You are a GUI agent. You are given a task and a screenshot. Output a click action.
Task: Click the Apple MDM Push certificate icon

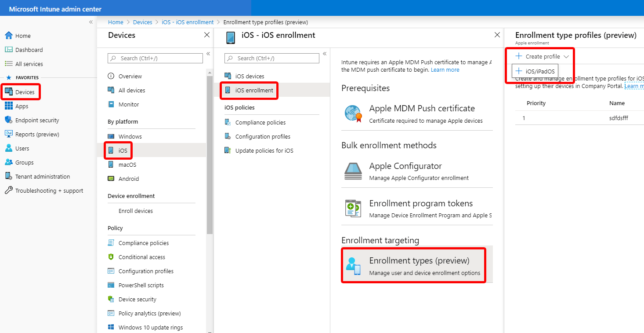point(353,113)
